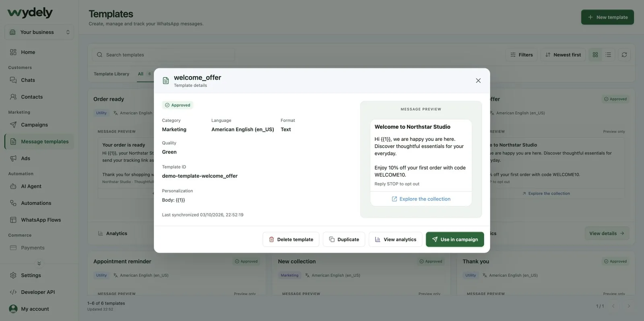Go to previous page of templates
Screen dimensions: 644x321
pyautogui.click(x=613, y=306)
